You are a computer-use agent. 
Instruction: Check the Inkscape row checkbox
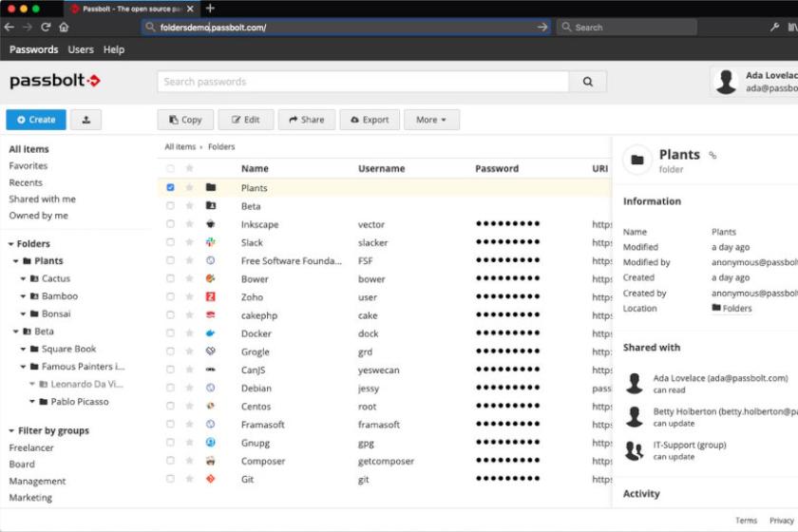[170, 224]
